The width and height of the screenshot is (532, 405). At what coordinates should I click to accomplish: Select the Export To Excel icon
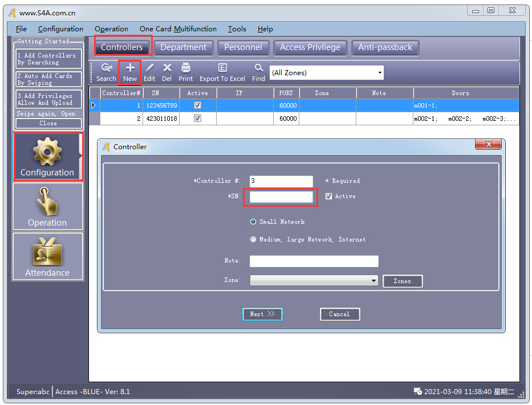[222, 71]
